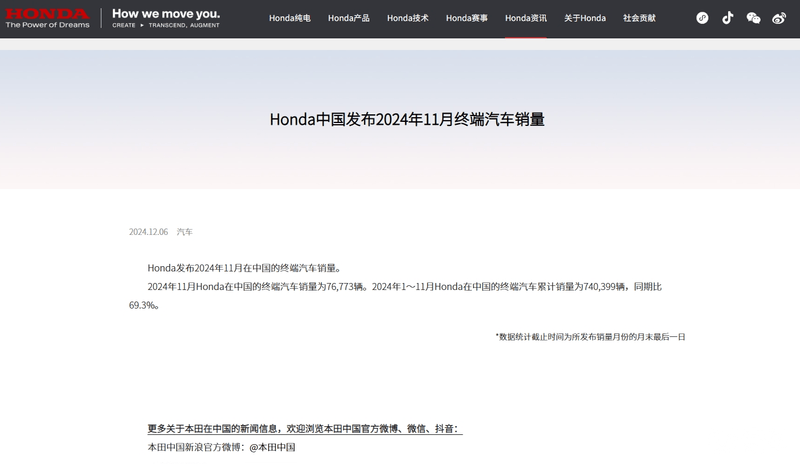Open the Honda技术 menu
The width and height of the screenshot is (800, 464).
[408, 18]
